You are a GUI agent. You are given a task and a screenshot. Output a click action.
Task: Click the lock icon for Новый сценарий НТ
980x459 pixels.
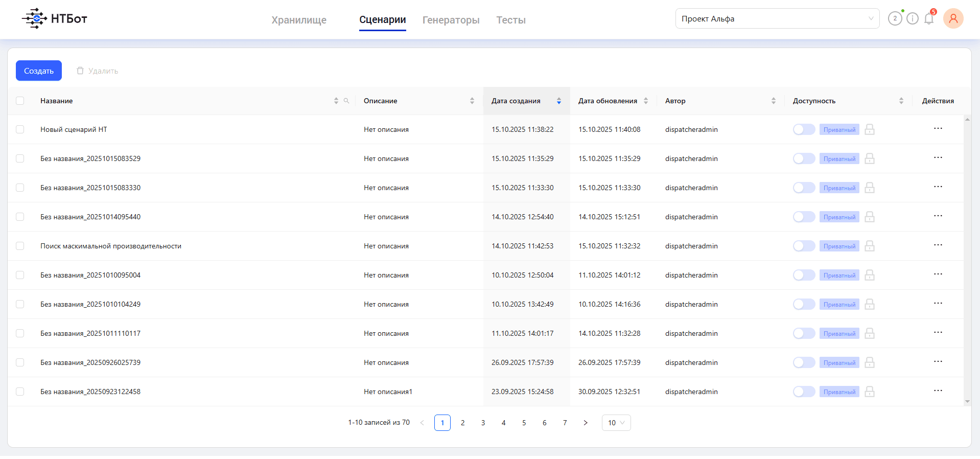[870, 129]
